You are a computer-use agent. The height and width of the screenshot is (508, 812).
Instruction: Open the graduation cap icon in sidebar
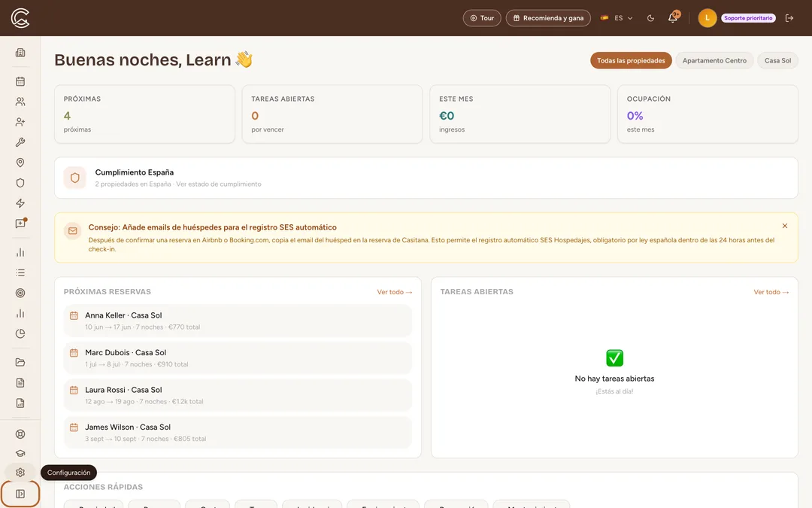(x=20, y=453)
